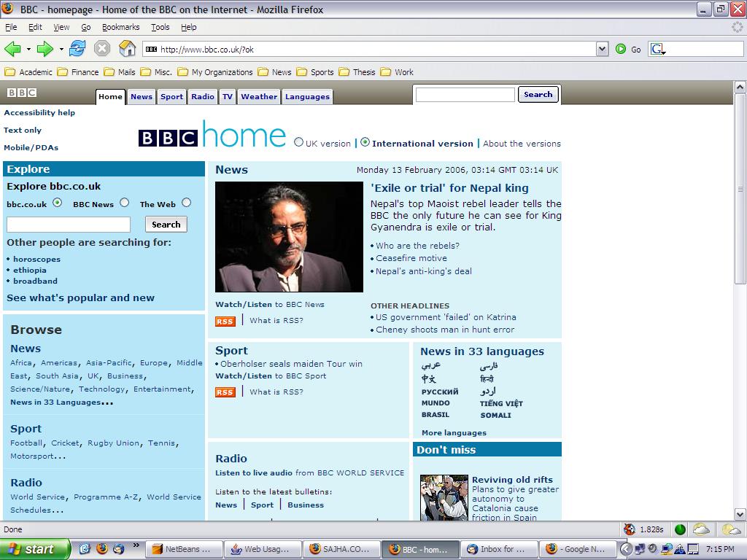Click the Search button in Explore panel

pos(166,225)
